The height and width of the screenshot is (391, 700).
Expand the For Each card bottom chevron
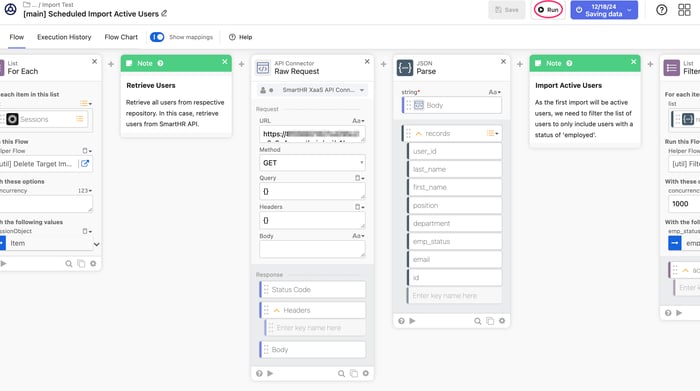coord(96,244)
